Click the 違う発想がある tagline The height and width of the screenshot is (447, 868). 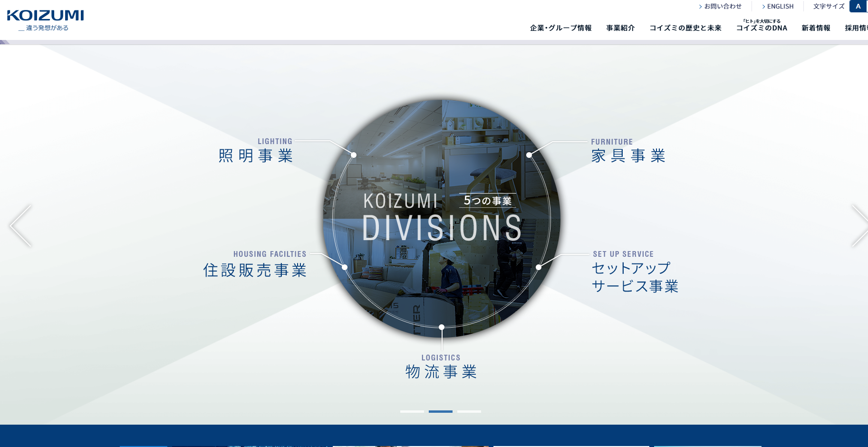tap(44, 28)
